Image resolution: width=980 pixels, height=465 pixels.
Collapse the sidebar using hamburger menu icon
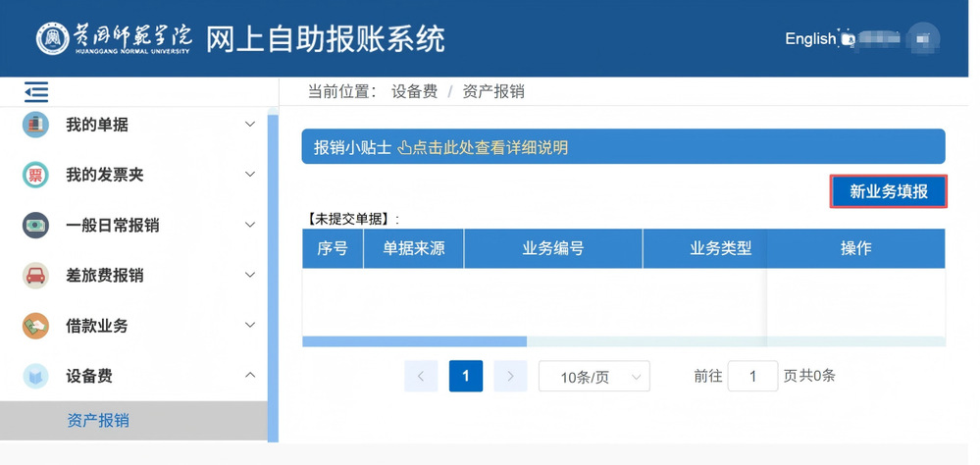pos(36,92)
